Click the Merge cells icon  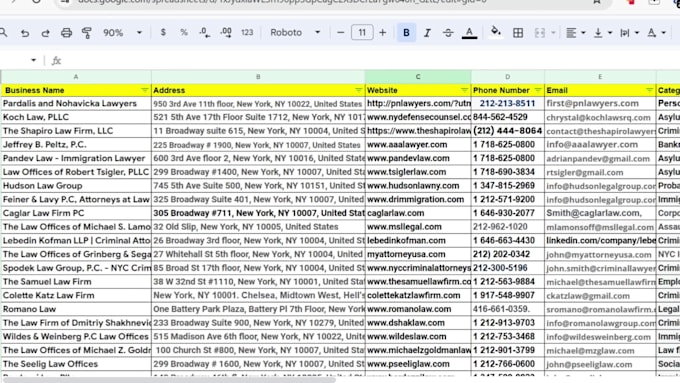click(x=539, y=33)
